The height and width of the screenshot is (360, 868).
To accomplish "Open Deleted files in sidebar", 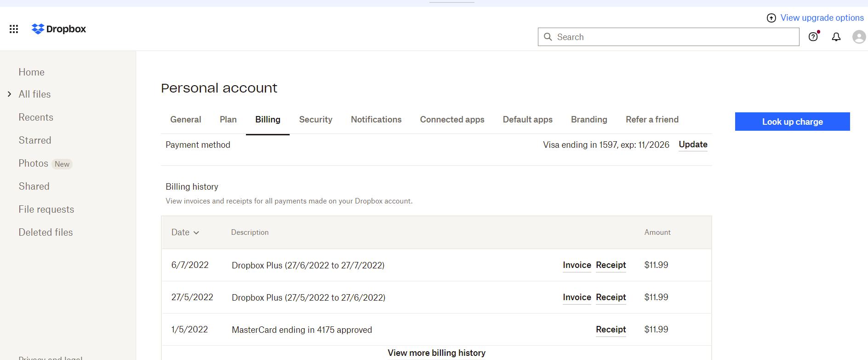I will pos(46,232).
